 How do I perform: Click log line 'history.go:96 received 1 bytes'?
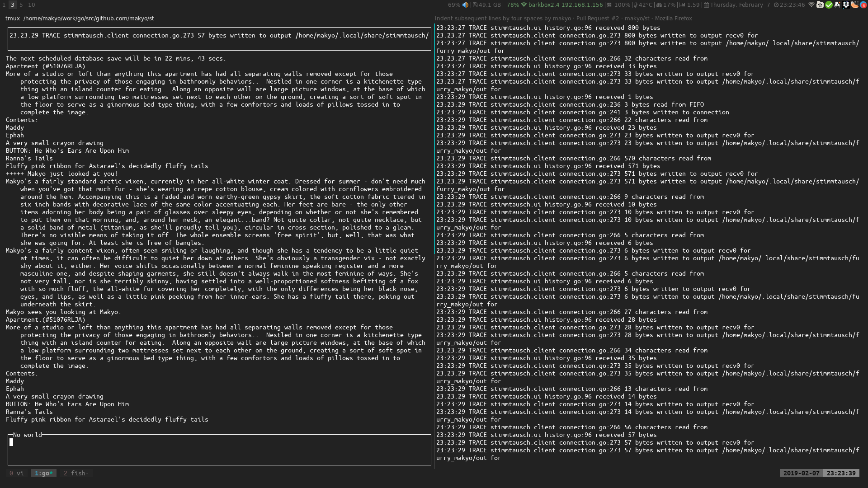click(x=545, y=97)
